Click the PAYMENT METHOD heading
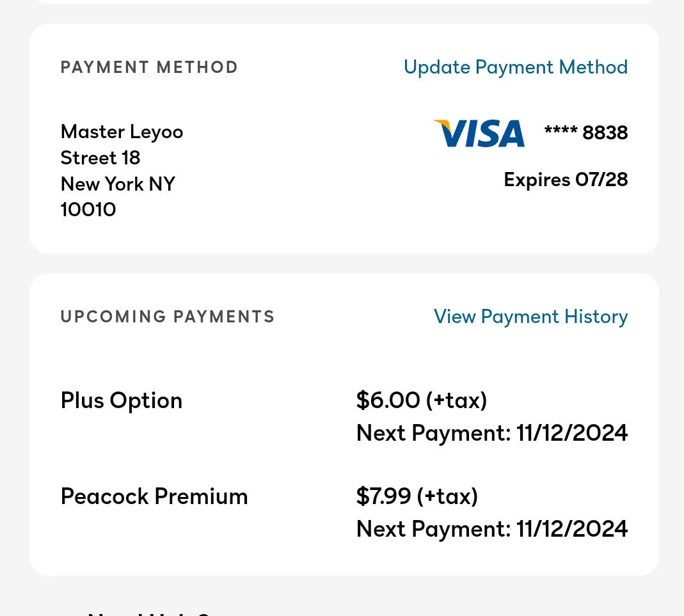 (149, 67)
